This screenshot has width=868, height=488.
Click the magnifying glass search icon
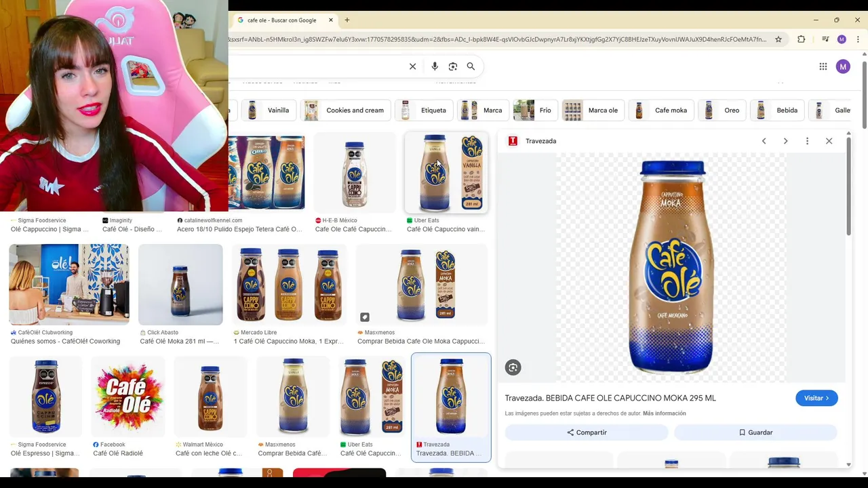click(x=471, y=66)
